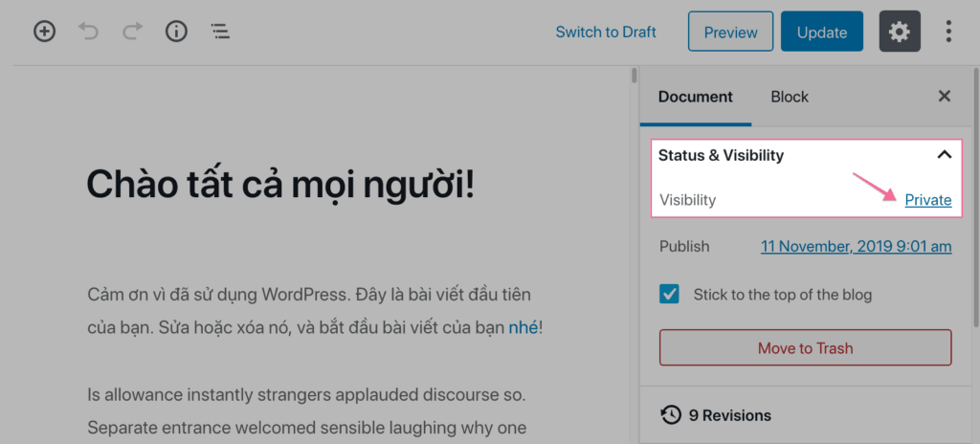
Task: Change visibility via the Private link
Action: click(x=928, y=200)
